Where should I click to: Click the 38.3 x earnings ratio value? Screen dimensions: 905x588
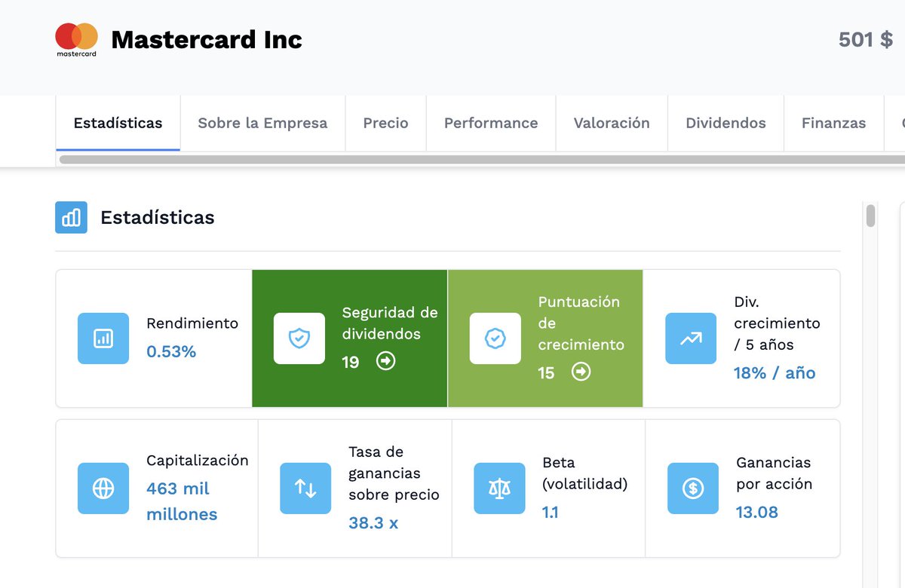[x=373, y=522]
